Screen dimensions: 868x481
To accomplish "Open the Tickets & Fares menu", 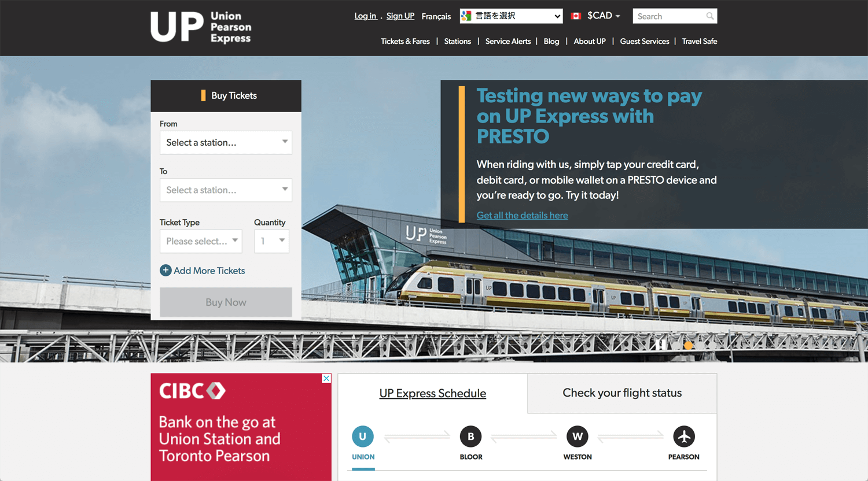I will coord(405,42).
